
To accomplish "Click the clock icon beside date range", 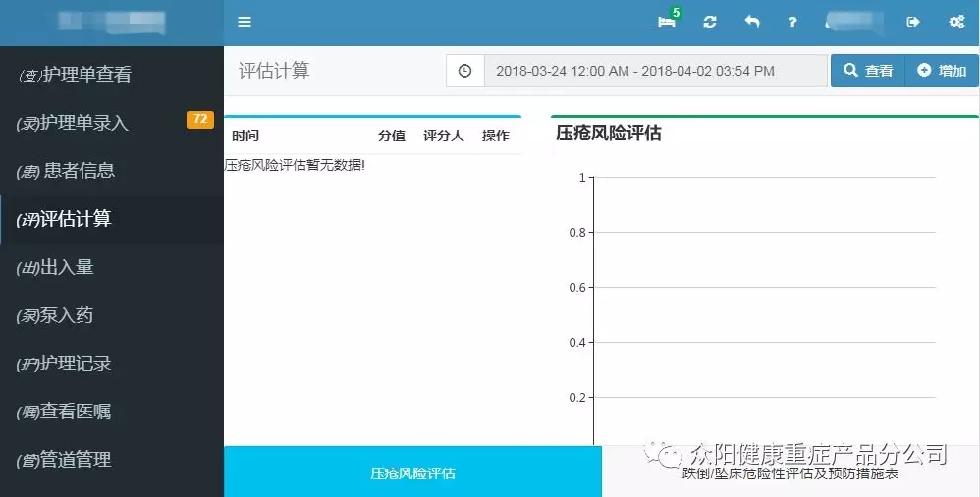I will pos(465,71).
